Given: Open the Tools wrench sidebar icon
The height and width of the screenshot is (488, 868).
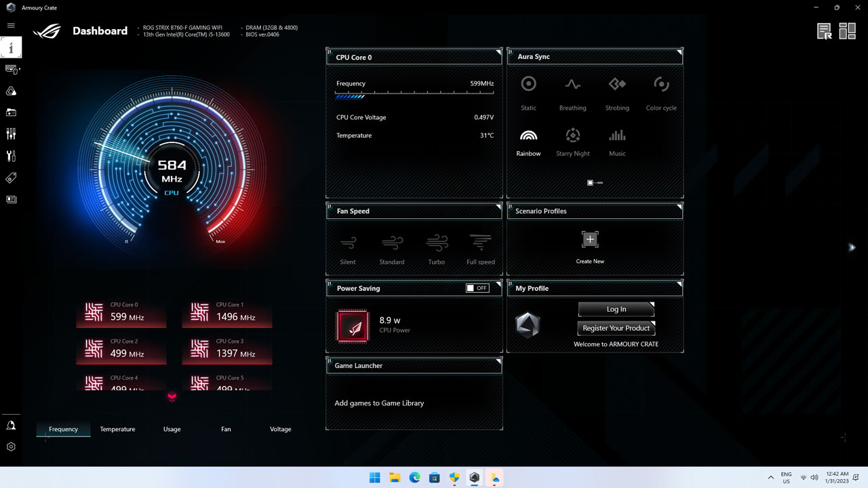Looking at the screenshot, I should coord(11,156).
